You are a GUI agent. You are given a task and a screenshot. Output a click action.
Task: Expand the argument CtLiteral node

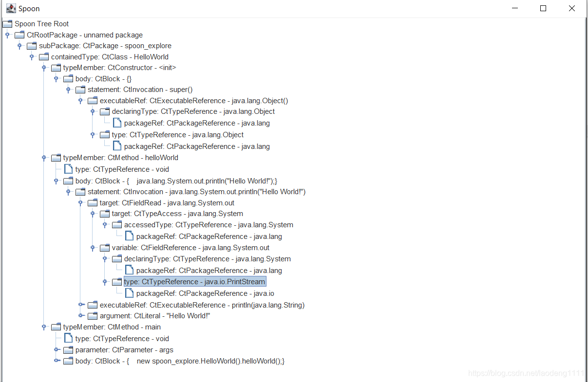[x=80, y=316]
